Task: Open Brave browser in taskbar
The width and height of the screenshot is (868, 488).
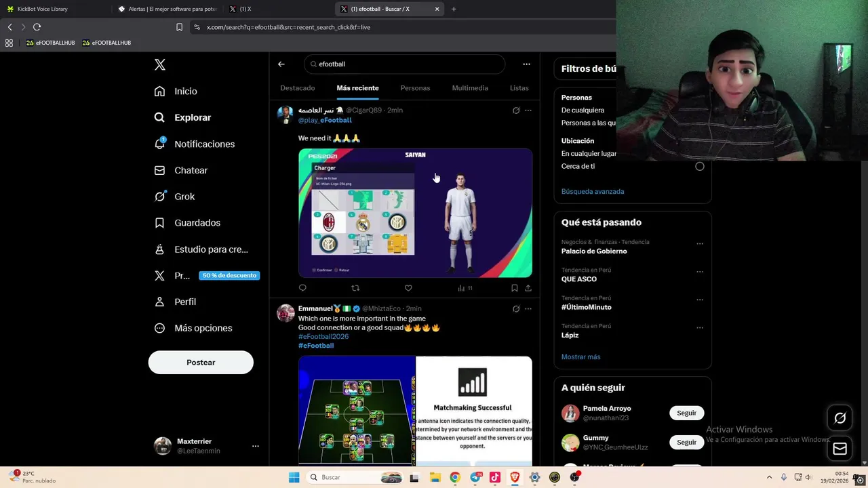Action: click(515, 477)
